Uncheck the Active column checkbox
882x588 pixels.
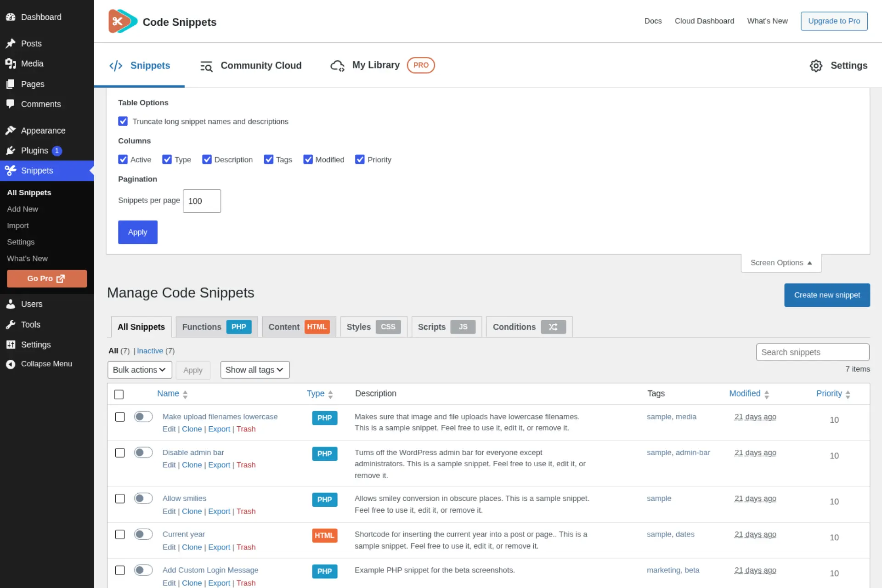click(x=123, y=159)
